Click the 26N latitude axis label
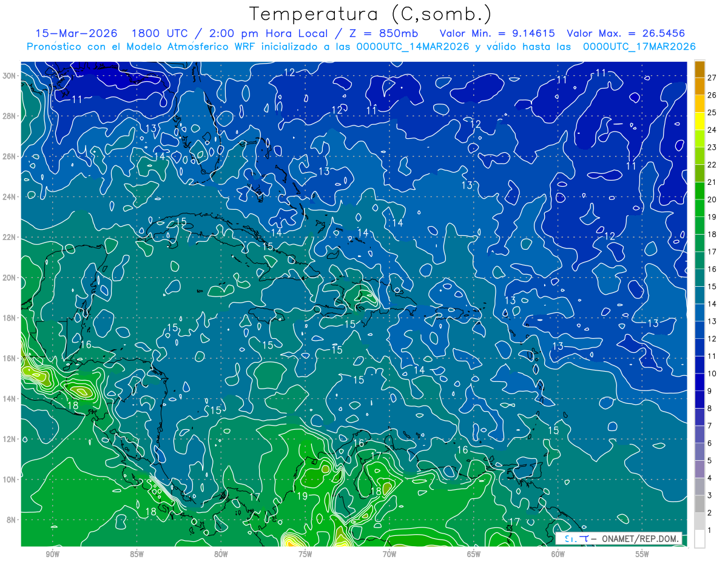Viewport: 728px width, 562px height. point(10,156)
